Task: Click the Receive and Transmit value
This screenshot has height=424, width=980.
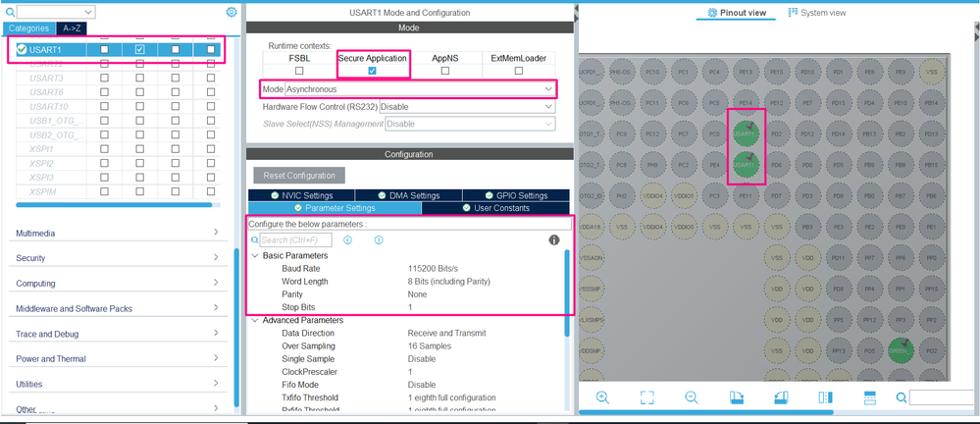Action: pyautogui.click(x=447, y=334)
